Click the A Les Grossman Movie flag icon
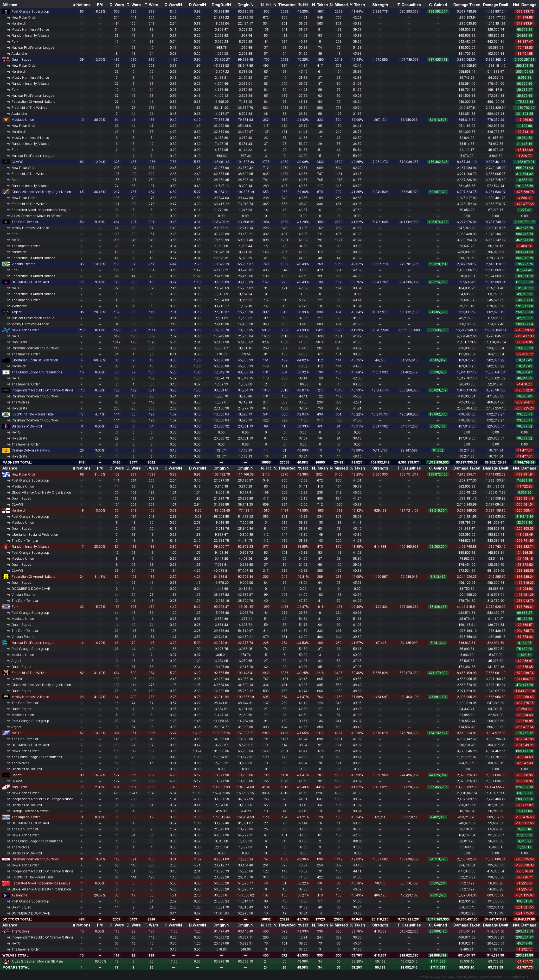Image resolution: width=539 pixels, height=980 pixels. click(6, 961)
